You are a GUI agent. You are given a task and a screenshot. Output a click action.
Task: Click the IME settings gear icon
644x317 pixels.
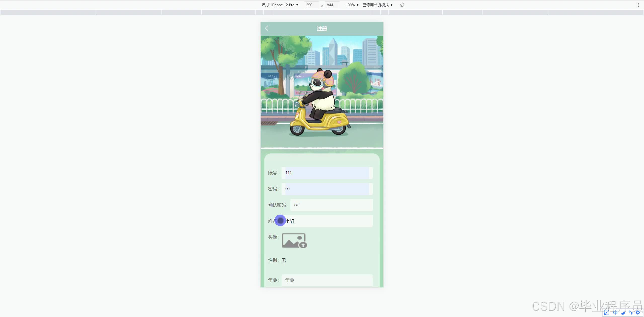[x=638, y=312]
